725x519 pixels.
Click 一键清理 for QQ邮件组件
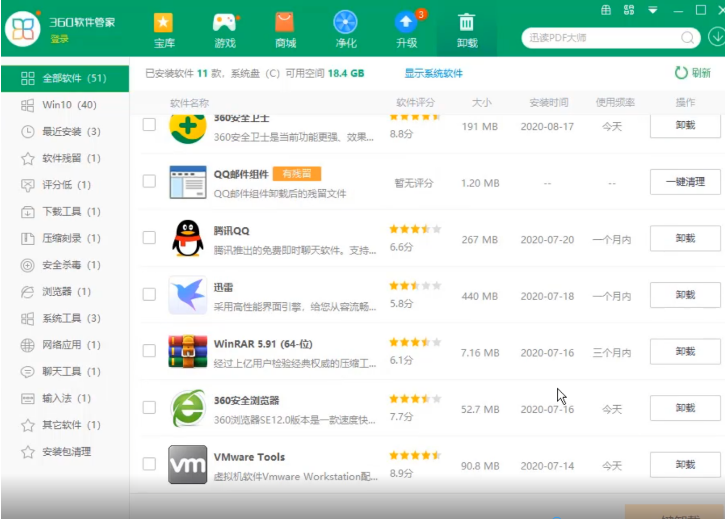pyautogui.click(x=684, y=182)
